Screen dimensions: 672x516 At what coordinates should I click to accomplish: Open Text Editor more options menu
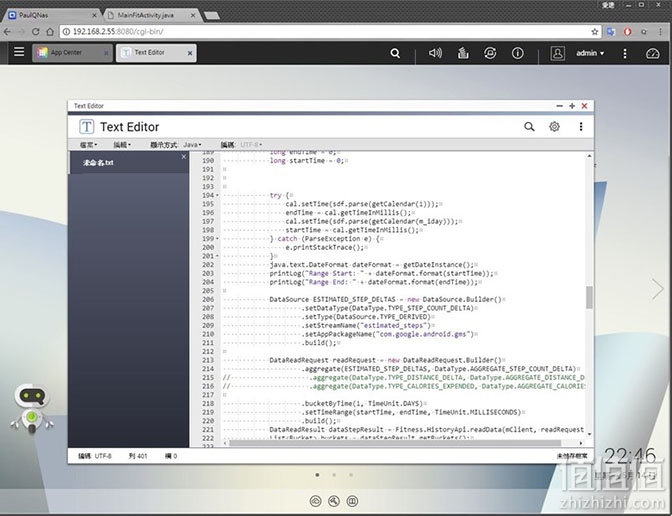(581, 126)
